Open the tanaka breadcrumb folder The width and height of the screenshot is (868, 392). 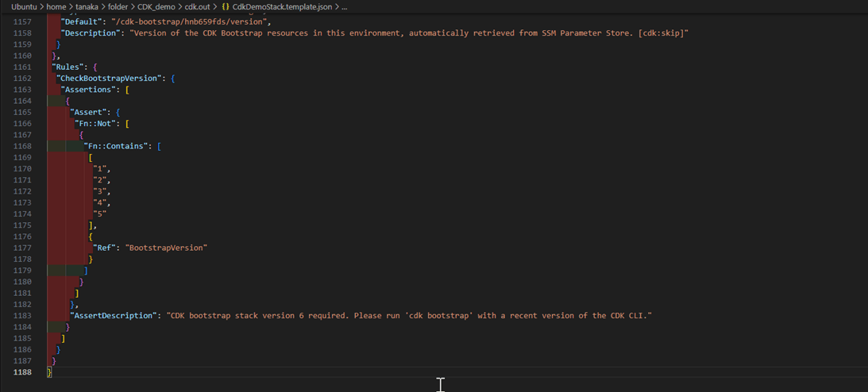[87, 6]
